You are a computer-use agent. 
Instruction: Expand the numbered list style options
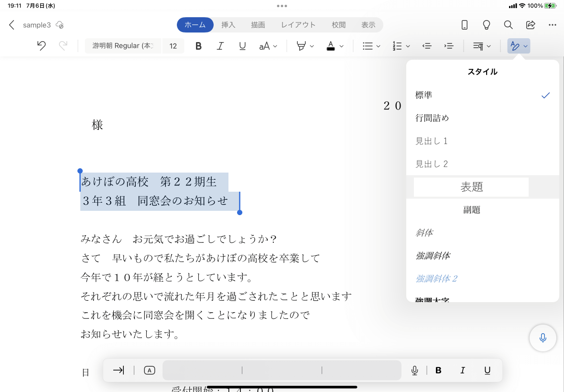408,46
